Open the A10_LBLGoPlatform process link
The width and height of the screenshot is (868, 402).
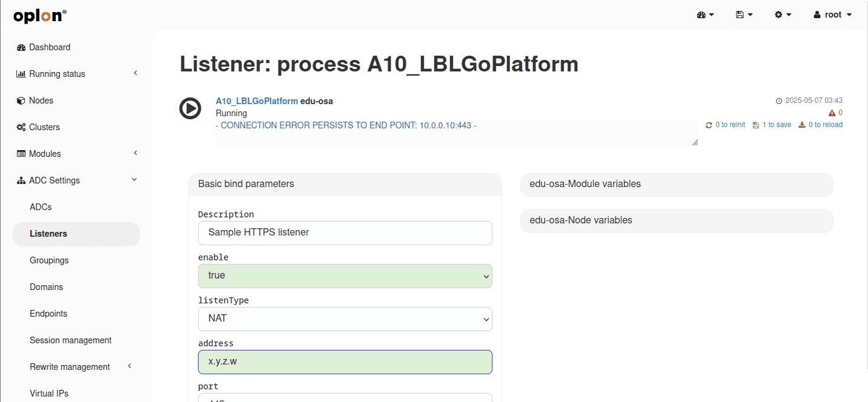click(x=257, y=101)
